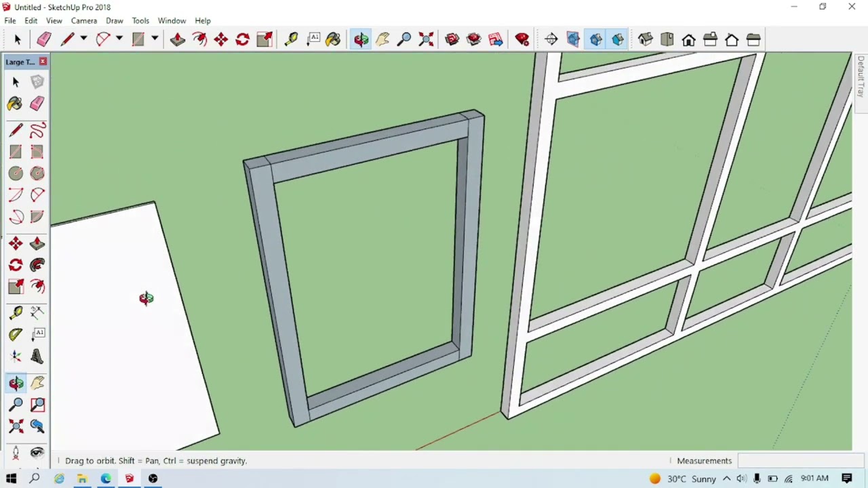Activate Tape Measure in the top toolbar
Image resolution: width=868 pixels, height=488 pixels.
[291, 39]
